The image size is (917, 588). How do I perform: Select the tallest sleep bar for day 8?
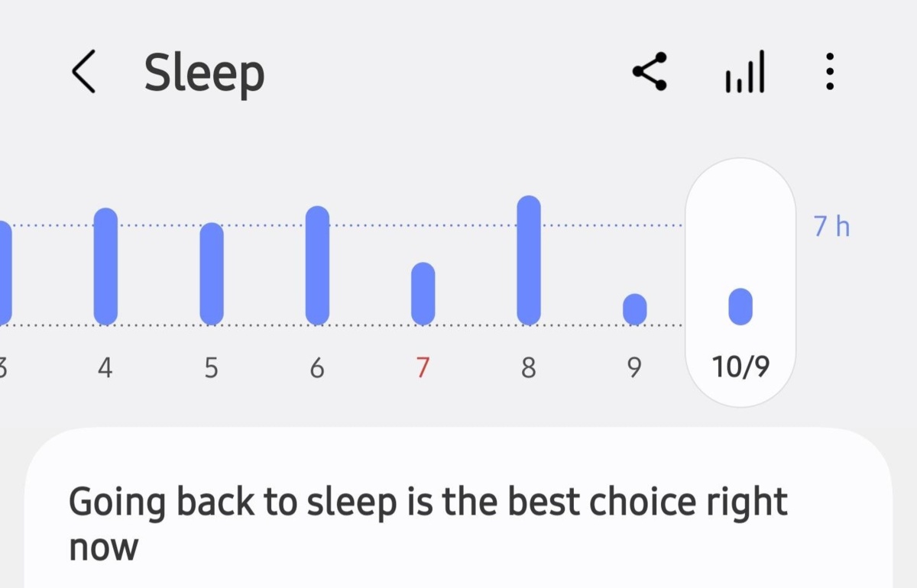[x=529, y=260]
